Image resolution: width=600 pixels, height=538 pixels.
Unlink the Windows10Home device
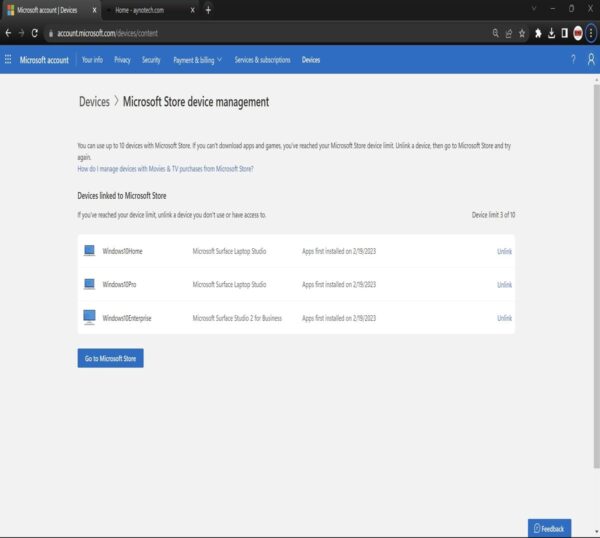click(x=504, y=251)
